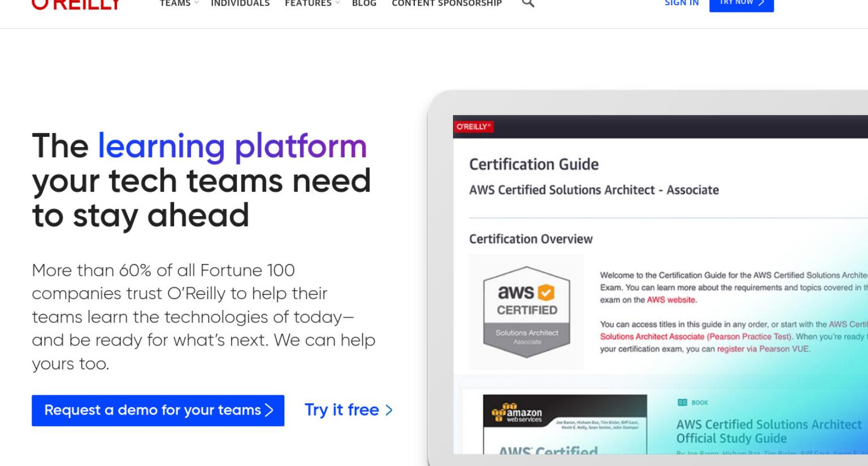Click the O'Reilly logo in header
Viewport: 868px width, 466px height.
(x=77, y=4)
